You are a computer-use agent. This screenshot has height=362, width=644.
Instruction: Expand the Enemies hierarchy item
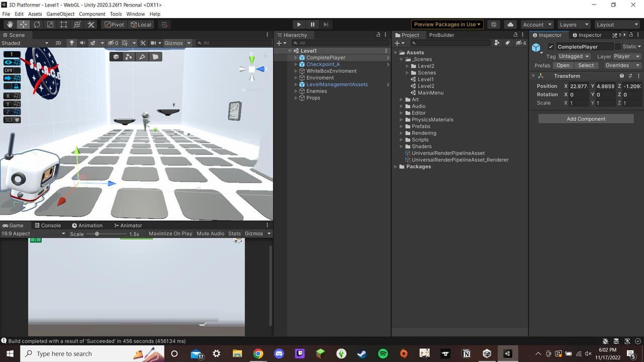(296, 91)
